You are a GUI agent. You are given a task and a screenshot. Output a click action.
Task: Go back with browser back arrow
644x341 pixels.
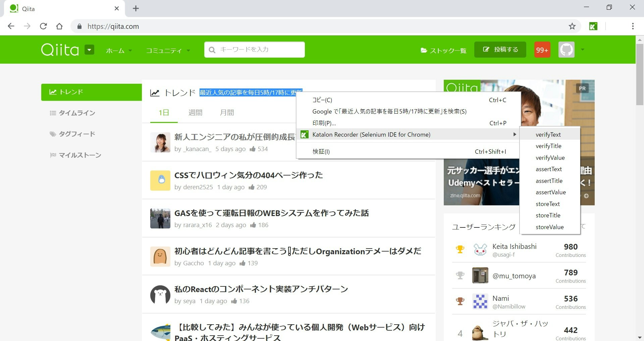tap(11, 26)
